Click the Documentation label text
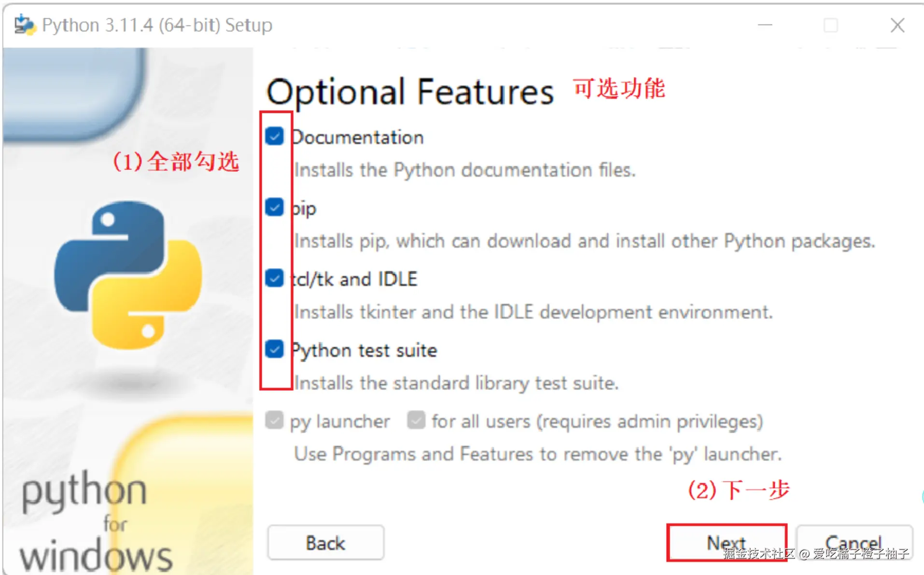The image size is (924, 575). click(x=358, y=137)
